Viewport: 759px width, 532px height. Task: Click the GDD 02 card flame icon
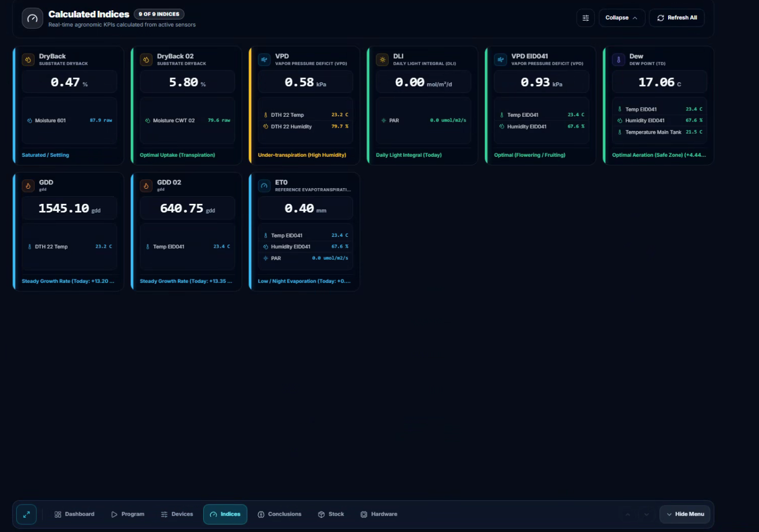146,186
